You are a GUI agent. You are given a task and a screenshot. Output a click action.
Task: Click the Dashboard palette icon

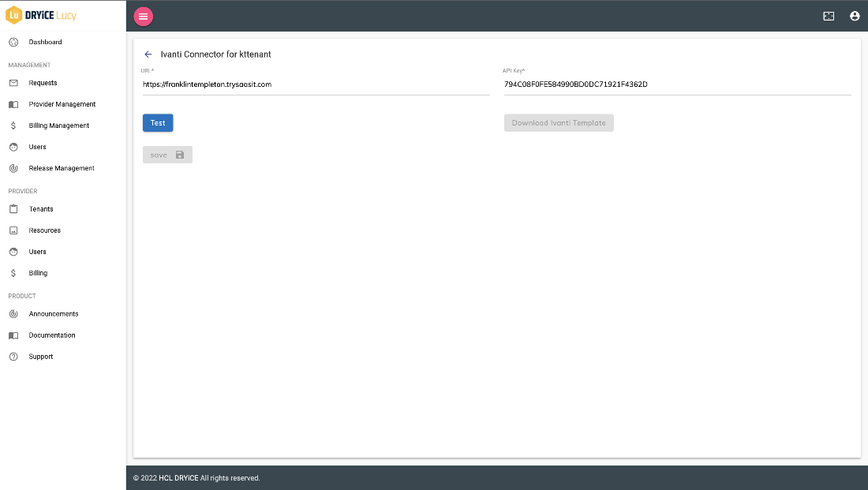coord(14,42)
